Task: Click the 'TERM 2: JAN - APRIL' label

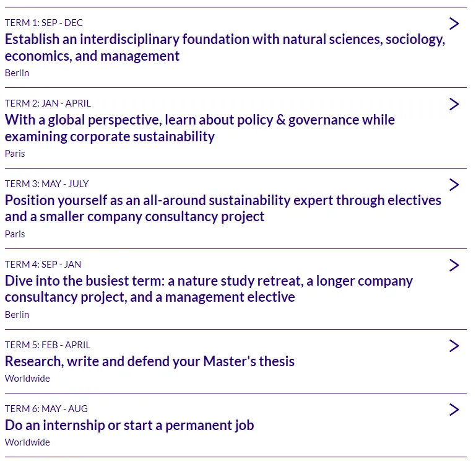Action: tap(48, 103)
